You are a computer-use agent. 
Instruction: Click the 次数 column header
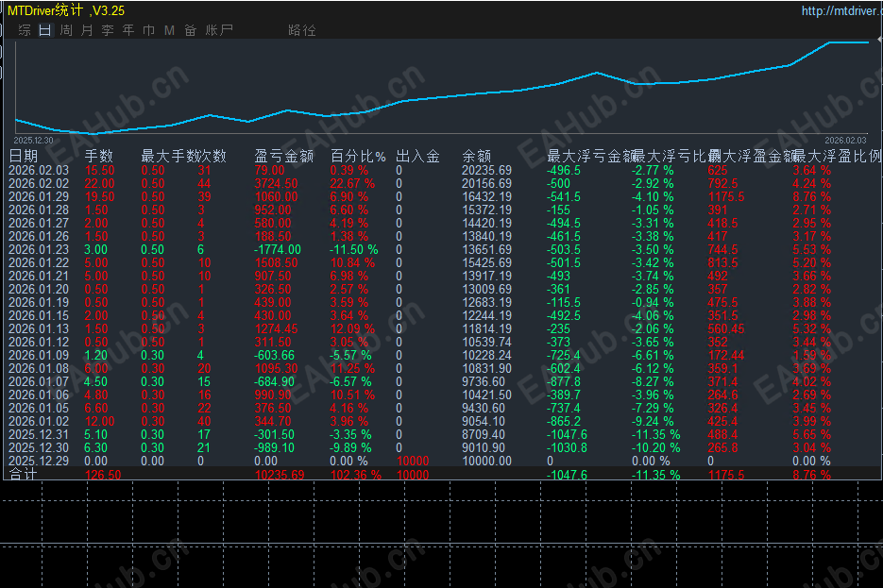212,156
